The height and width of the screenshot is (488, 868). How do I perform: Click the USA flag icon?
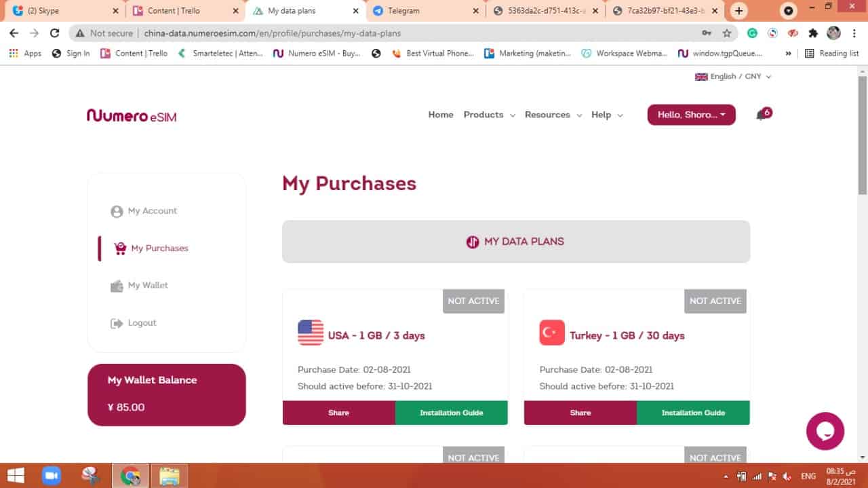(x=311, y=333)
